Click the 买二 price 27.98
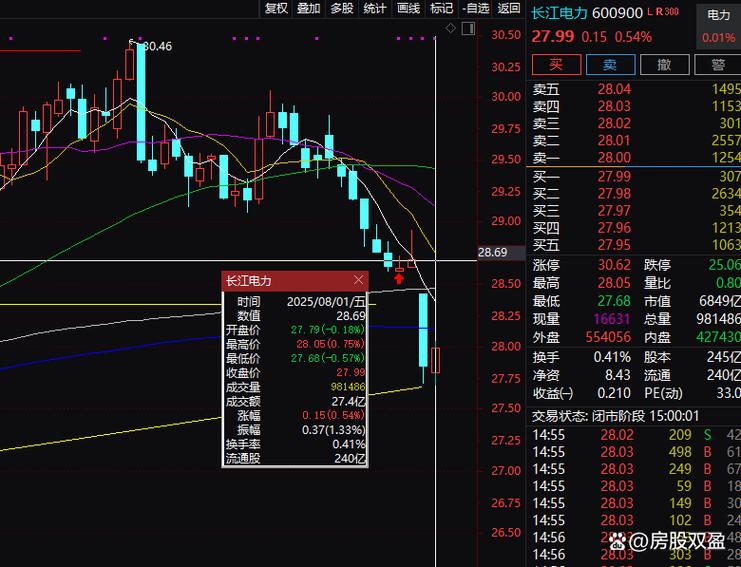The width and height of the screenshot is (741, 567). pyautogui.click(x=614, y=194)
